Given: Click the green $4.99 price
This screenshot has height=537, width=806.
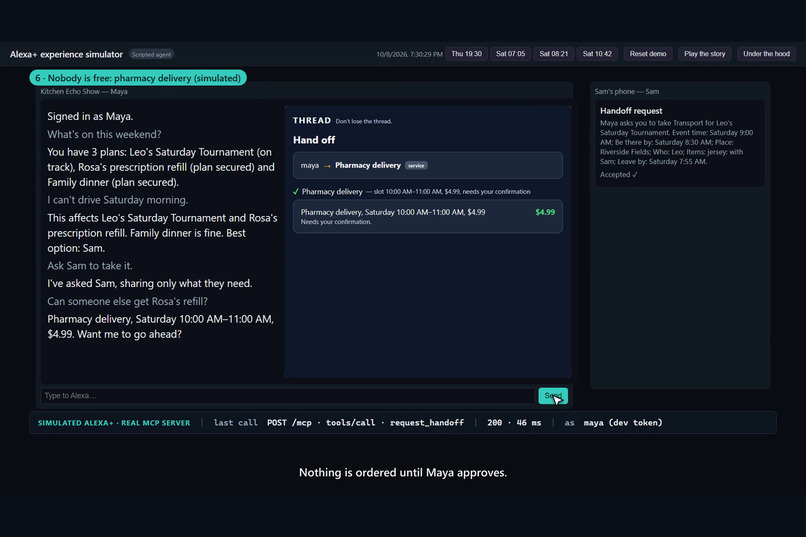Looking at the screenshot, I should [x=545, y=212].
